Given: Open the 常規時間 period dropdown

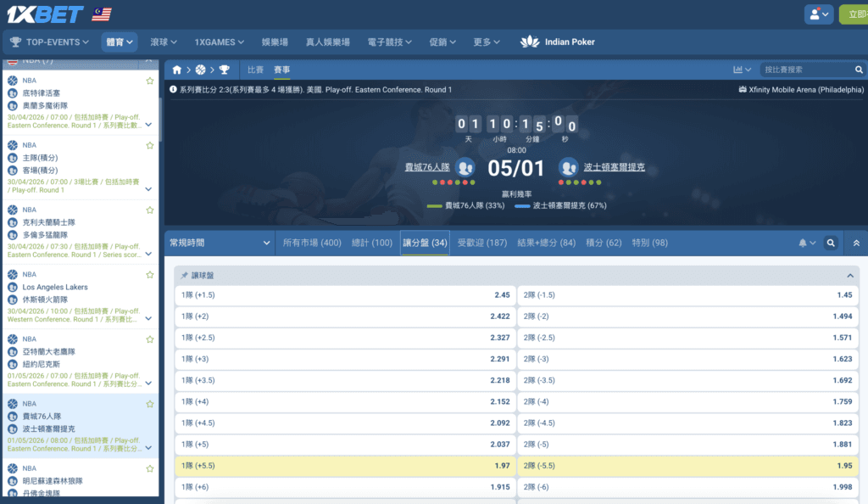Looking at the screenshot, I should (x=220, y=243).
